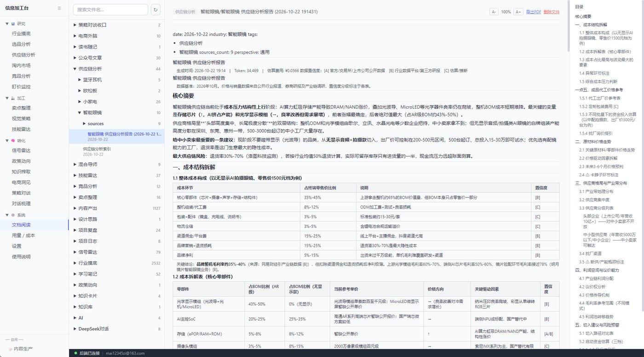
Task: Navigate to outline item 3.4 找厂渠道
Action: coord(591,253)
